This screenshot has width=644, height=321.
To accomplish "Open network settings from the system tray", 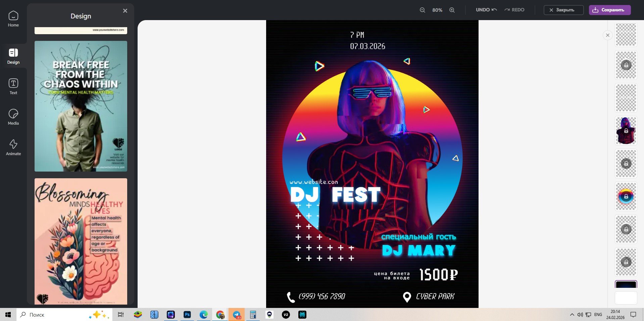I will [x=588, y=315].
